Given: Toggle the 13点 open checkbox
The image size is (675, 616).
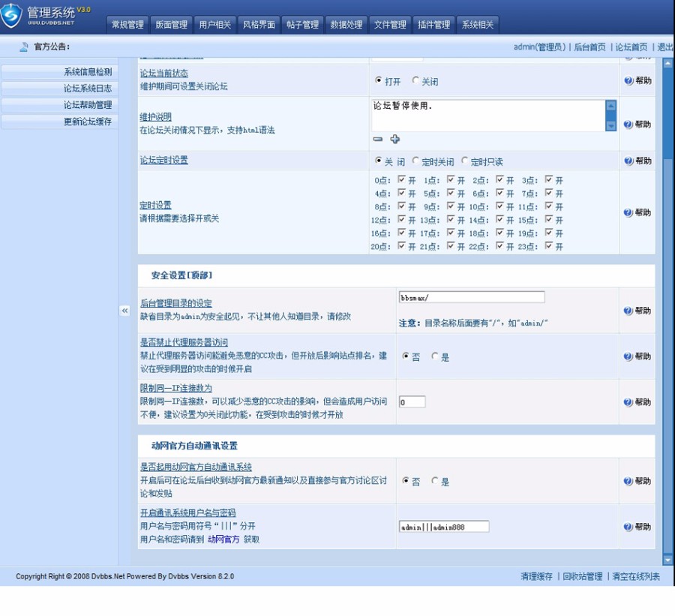Looking at the screenshot, I should click(451, 219).
